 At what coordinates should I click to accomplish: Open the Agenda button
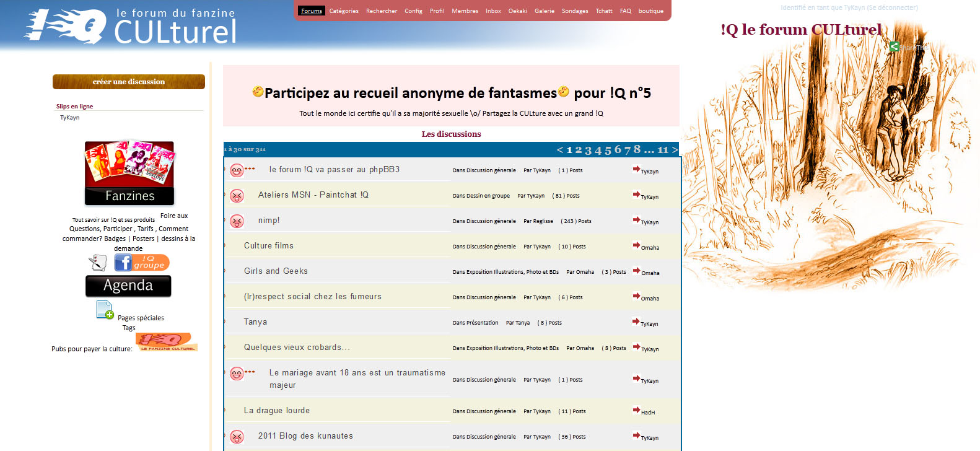tap(128, 286)
